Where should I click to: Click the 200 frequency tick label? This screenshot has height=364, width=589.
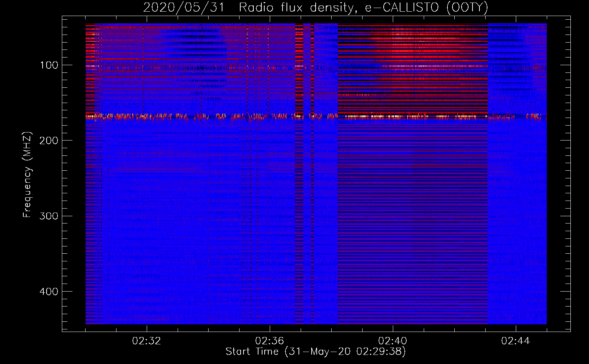point(49,141)
